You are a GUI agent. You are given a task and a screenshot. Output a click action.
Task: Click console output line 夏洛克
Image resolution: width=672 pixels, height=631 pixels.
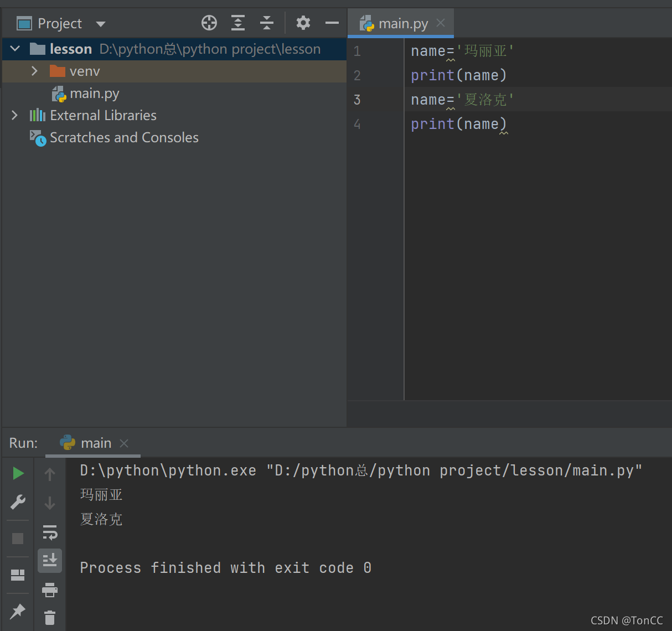(101, 519)
